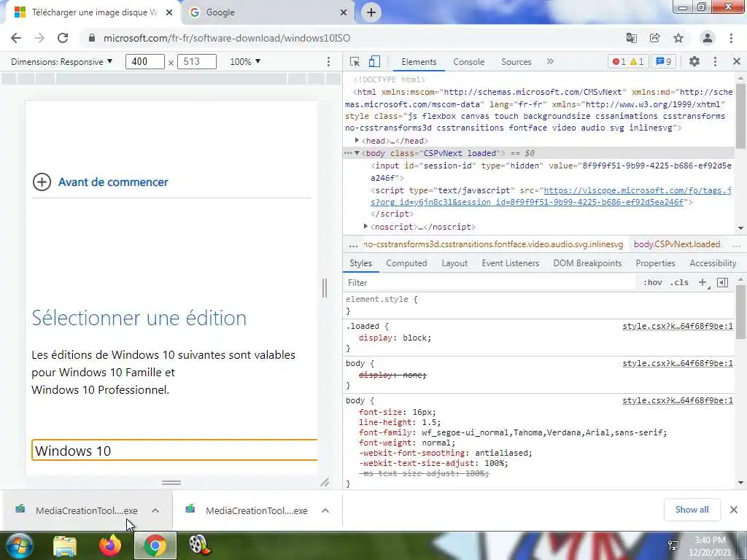Open DevTools customize three-dot menu
747x560 pixels.
point(715,61)
